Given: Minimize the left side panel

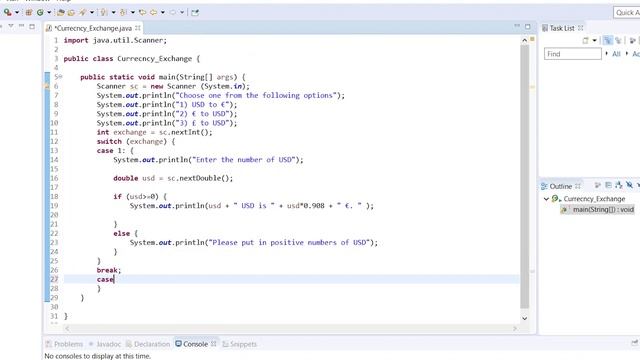Looking at the screenshot, I should click(x=21, y=26).
